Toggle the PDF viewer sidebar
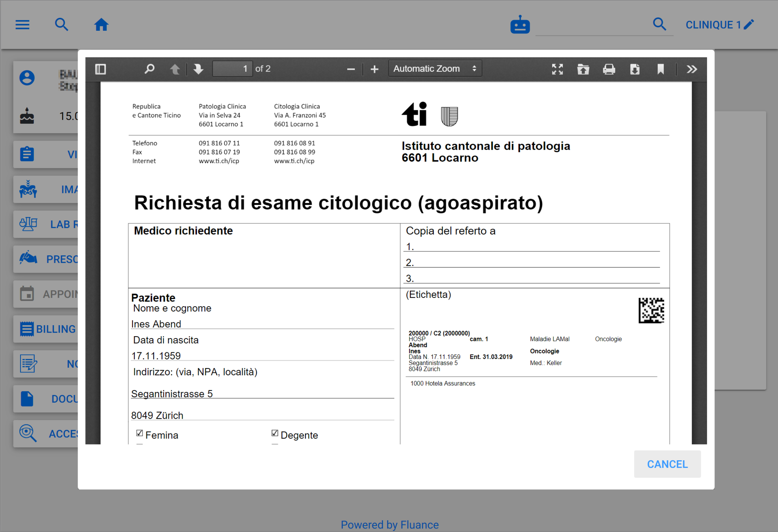Screen dimensions: 778x532 coord(101,69)
